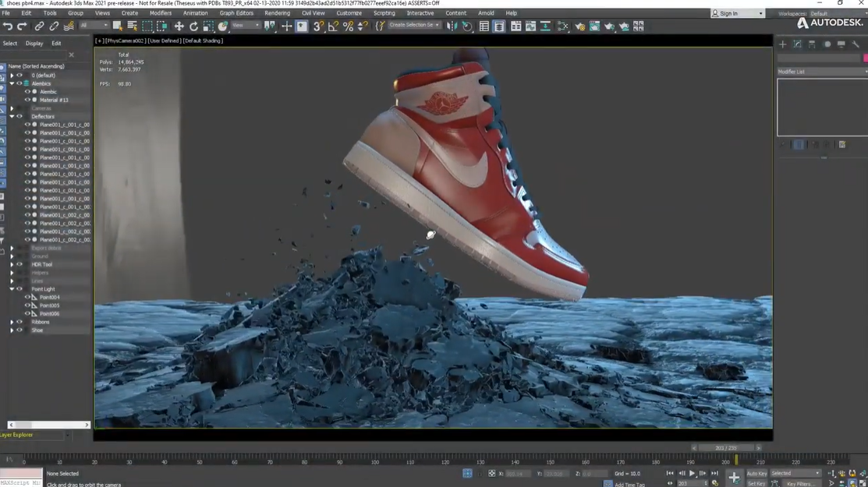Viewport: 868px width, 487px height.
Task: Open Render Setup teapot icon
Action: [x=579, y=26]
